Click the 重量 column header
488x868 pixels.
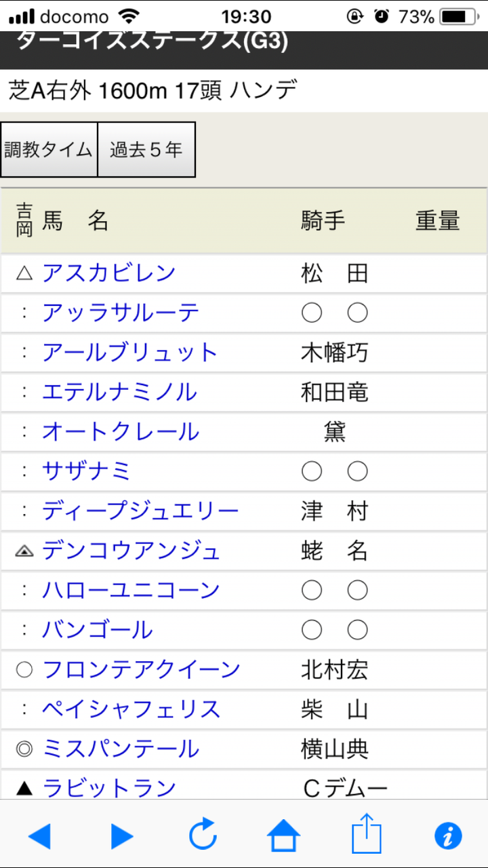[438, 220]
